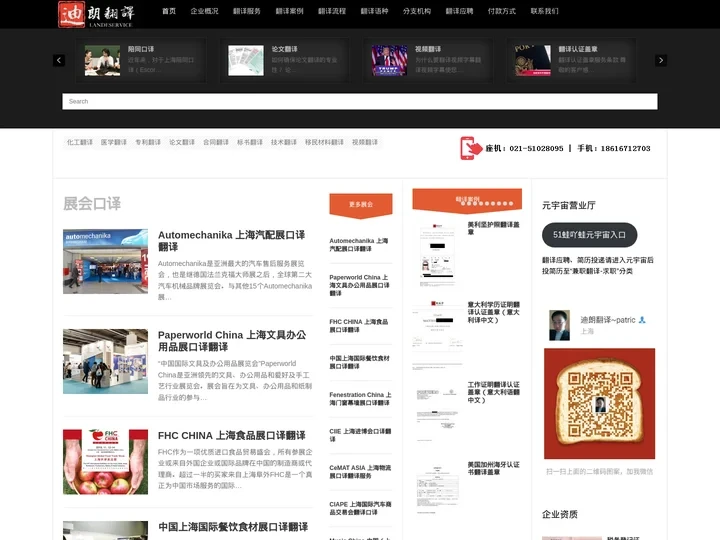Click the 51蛙吖蛙元宇宙入口 button
Image resolution: width=720 pixels, height=540 pixels.
tap(590, 235)
